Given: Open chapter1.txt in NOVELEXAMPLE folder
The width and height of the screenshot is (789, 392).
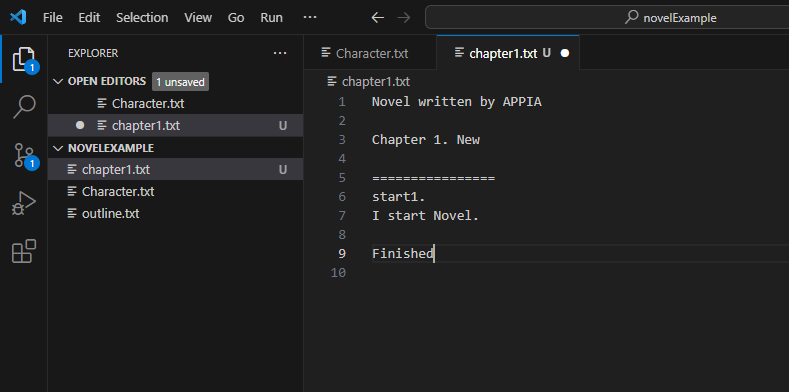Looking at the screenshot, I should pos(175,170).
